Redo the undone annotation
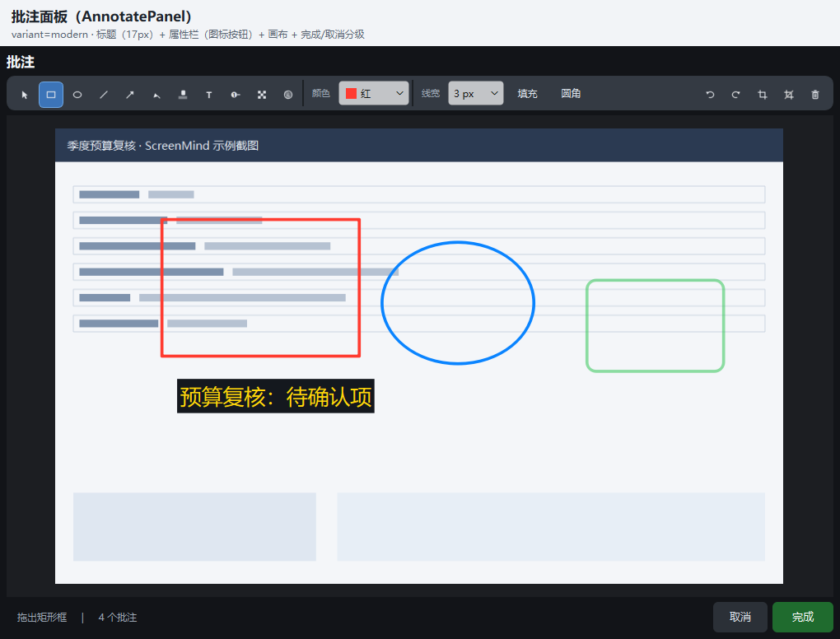The height and width of the screenshot is (639, 840). 736,95
